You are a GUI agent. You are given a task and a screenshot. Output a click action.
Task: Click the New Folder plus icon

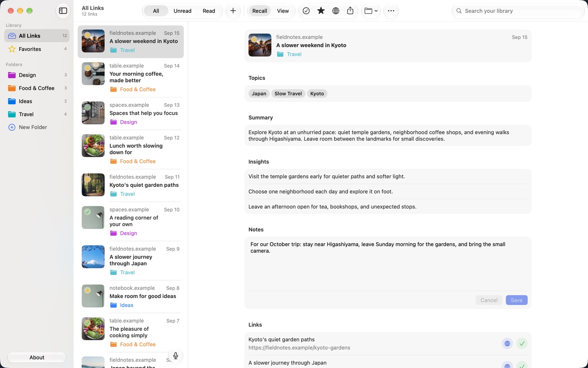(12, 127)
